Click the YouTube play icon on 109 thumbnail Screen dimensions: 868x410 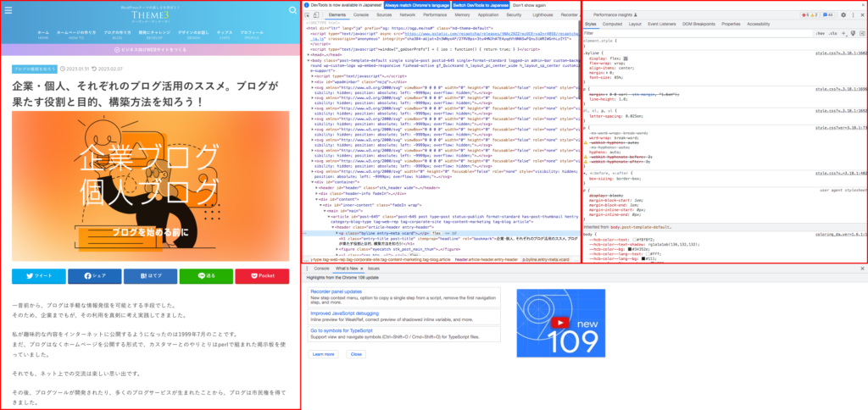(x=560, y=323)
